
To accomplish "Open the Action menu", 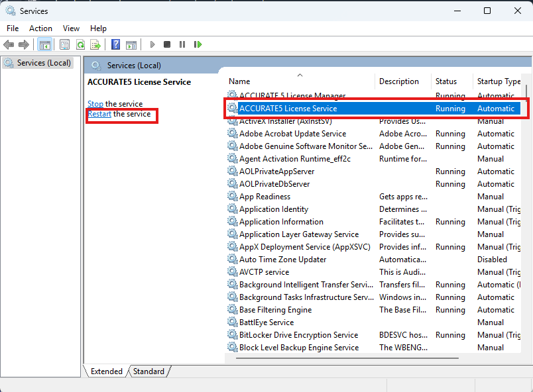I will point(40,28).
